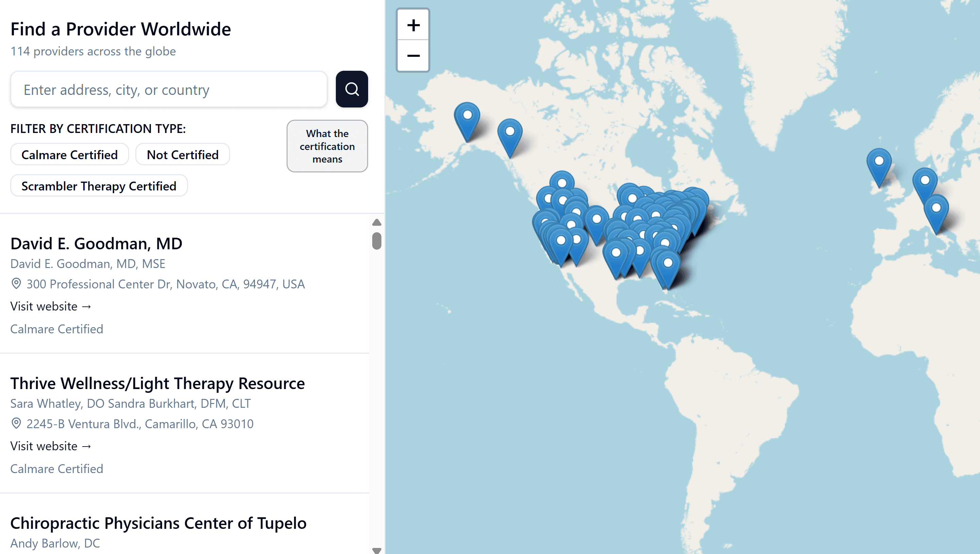The height and width of the screenshot is (554, 980).
Task: Visit David E. Goodman's website
Action: pos(51,306)
